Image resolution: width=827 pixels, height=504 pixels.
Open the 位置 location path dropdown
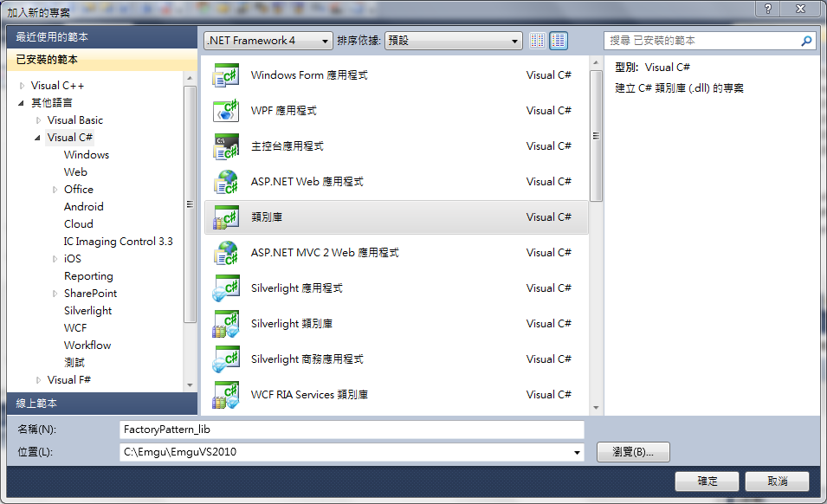[x=577, y=452]
